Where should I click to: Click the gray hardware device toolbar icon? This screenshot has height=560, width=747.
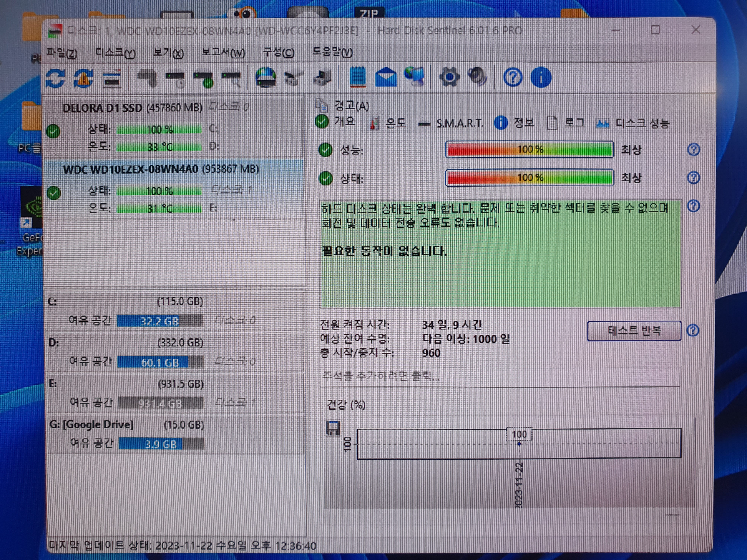pos(294,78)
